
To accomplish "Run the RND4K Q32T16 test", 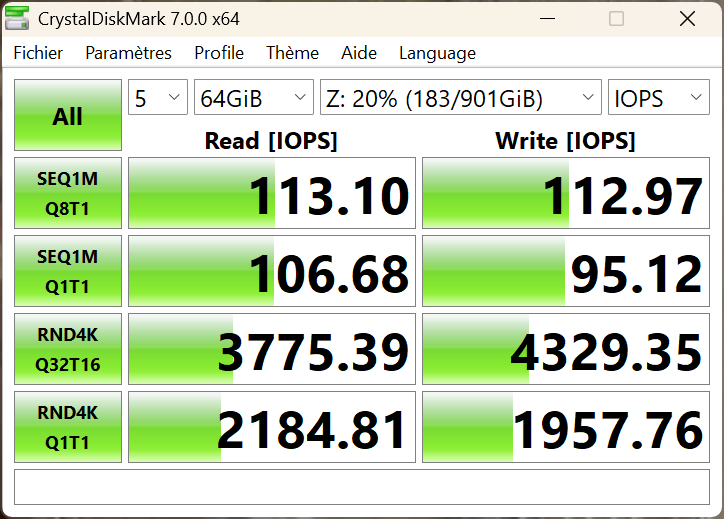I will tap(68, 349).
